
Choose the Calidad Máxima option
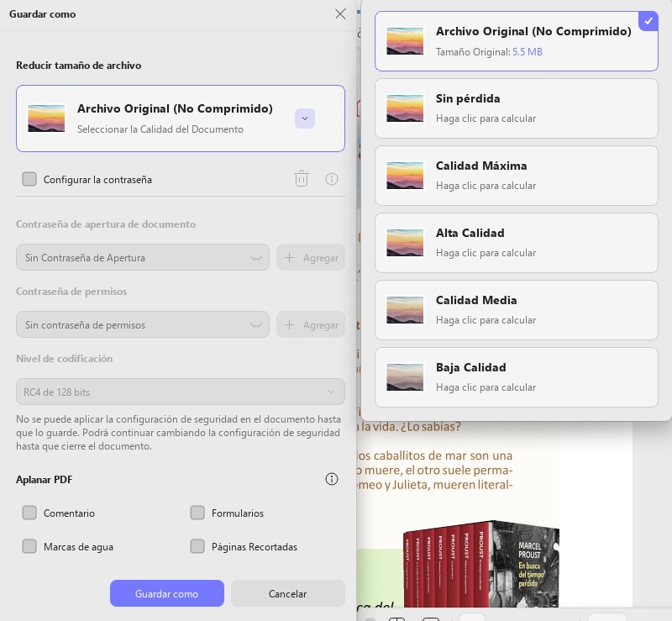[x=516, y=176]
